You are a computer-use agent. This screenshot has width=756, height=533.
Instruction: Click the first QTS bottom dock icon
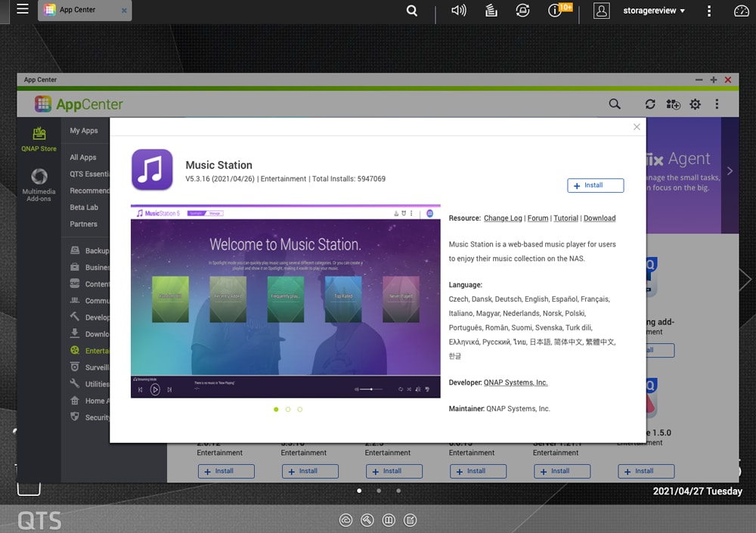coord(345,520)
